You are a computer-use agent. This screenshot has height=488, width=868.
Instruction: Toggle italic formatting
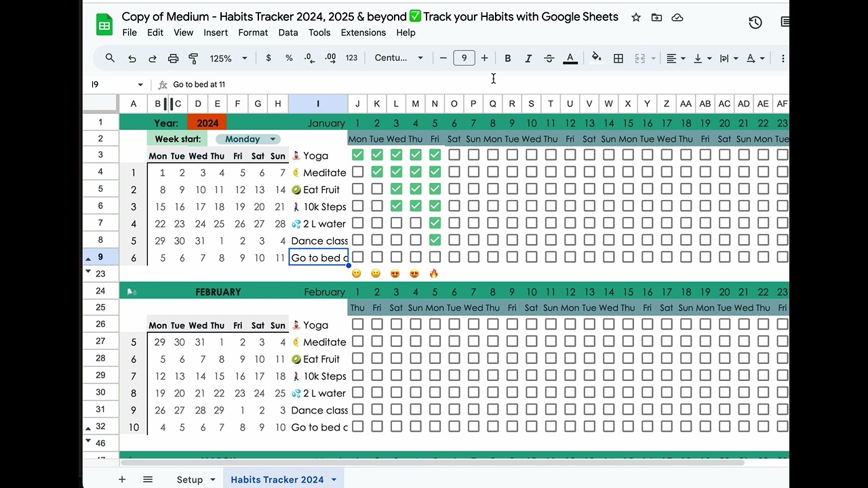tap(528, 59)
